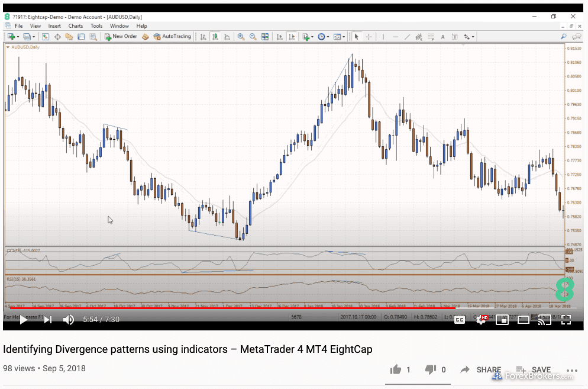Open the Arrows objects icon
The image size is (588, 389).
pos(467,37)
